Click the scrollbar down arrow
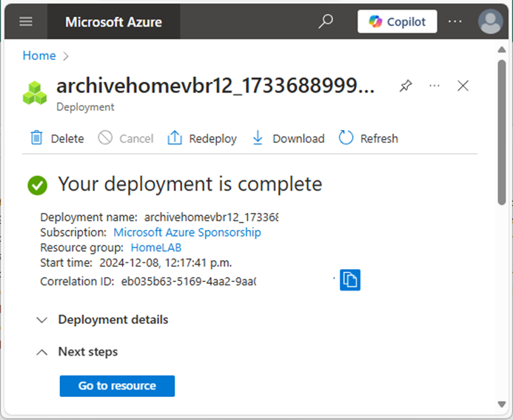 (x=502, y=404)
